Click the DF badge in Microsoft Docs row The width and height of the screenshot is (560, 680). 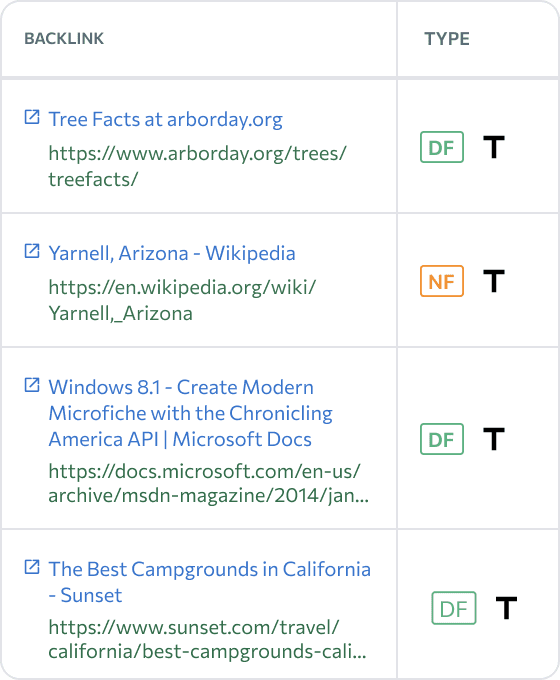click(442, 439)
